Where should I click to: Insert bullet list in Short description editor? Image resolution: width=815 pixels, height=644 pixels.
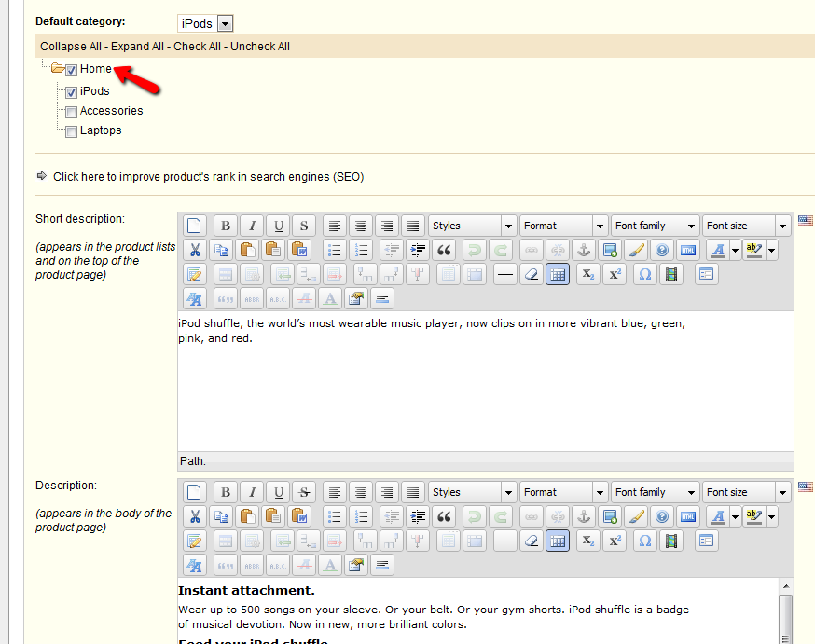click(x=335, y=251)
